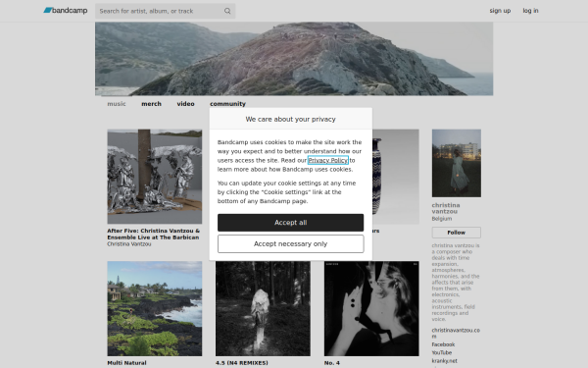
Task: Open the sign up link
Action: point(500,11)
